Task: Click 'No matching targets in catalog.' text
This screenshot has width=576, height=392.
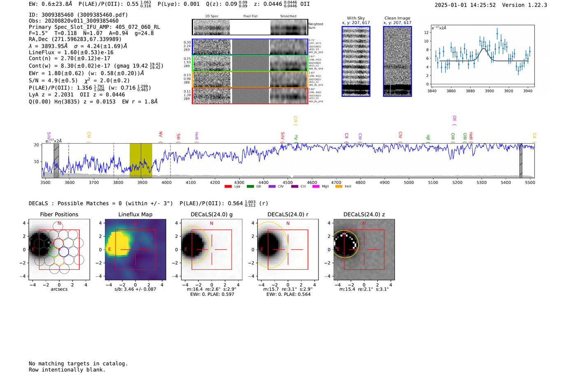Action: pos(78,364)
